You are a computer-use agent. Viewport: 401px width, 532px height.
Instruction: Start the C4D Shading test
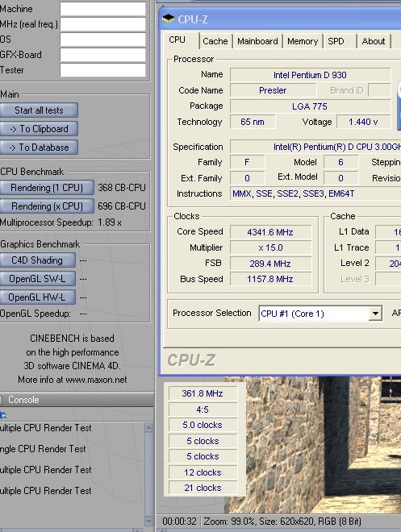tap(37, 260)
